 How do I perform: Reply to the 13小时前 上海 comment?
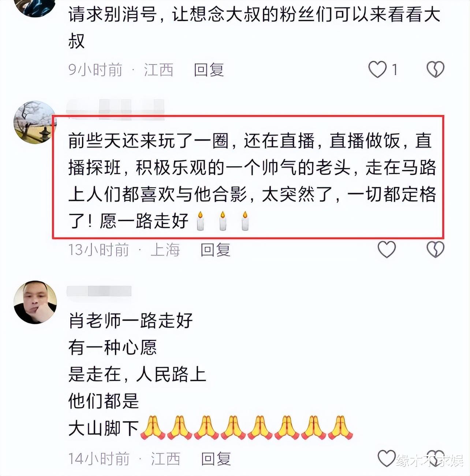tap(215, 250)
